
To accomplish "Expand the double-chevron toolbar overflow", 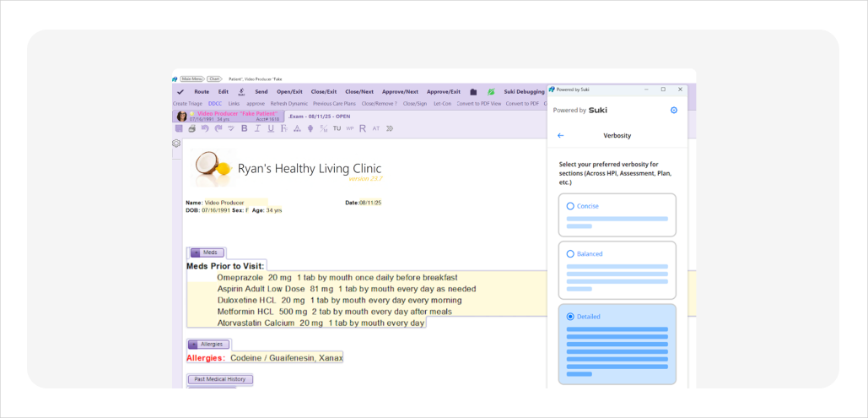I will [389, 128].
